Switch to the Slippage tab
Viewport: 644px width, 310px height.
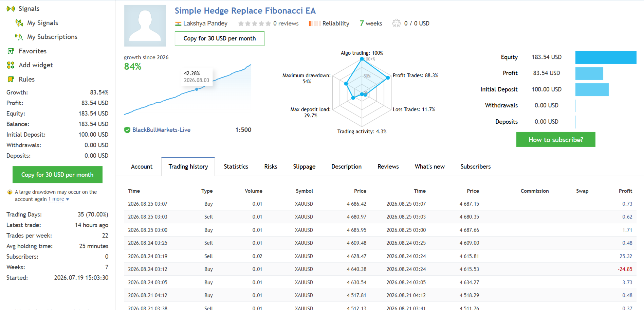pos(304,167)
